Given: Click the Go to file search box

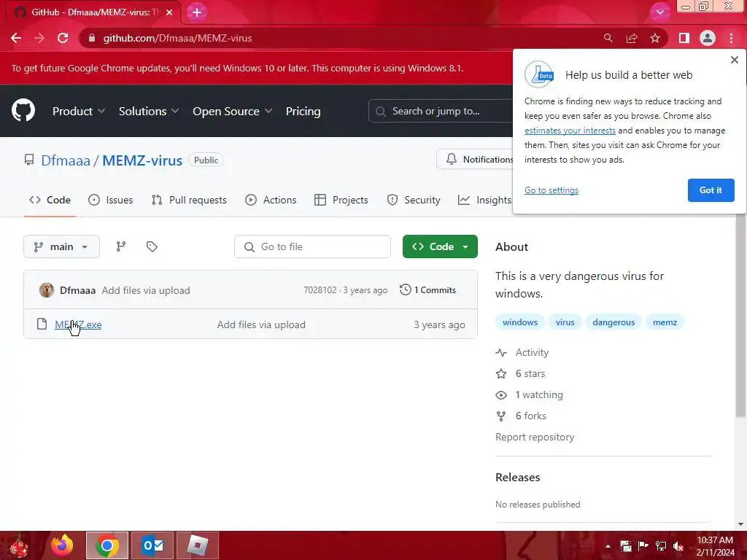Looking at the screenshot, I should (312, 246).
